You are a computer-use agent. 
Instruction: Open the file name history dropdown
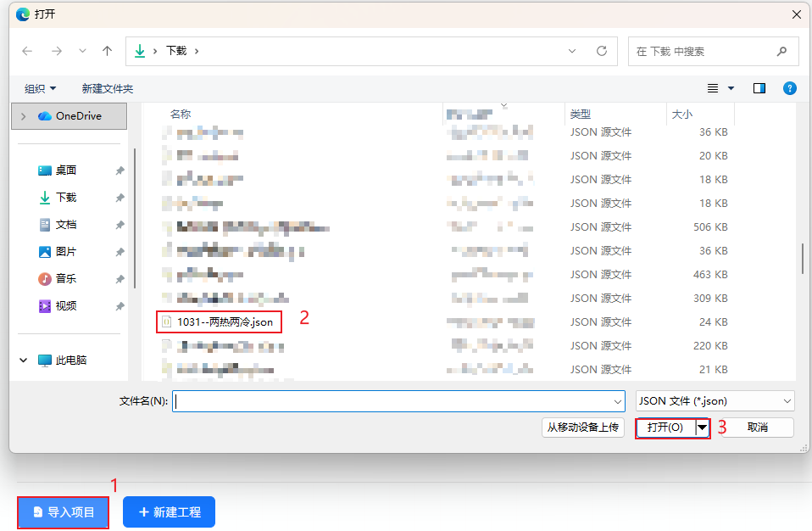click(617, 401)
